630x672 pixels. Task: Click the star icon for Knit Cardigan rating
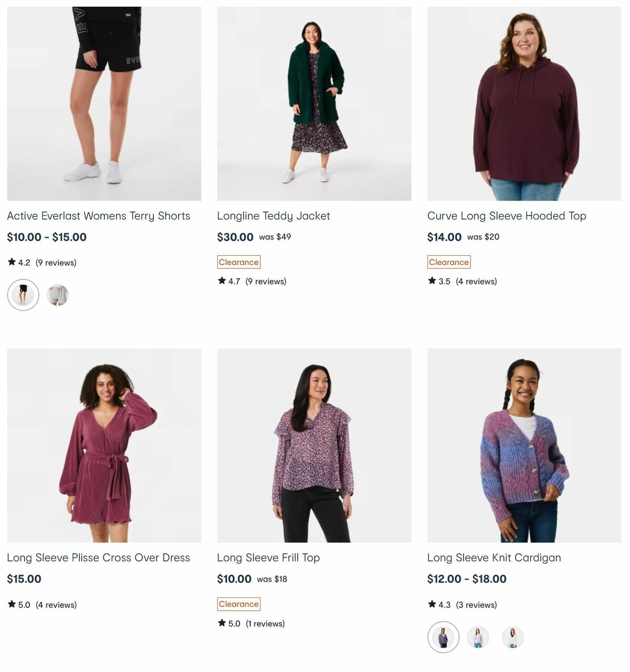click(432, 604)
